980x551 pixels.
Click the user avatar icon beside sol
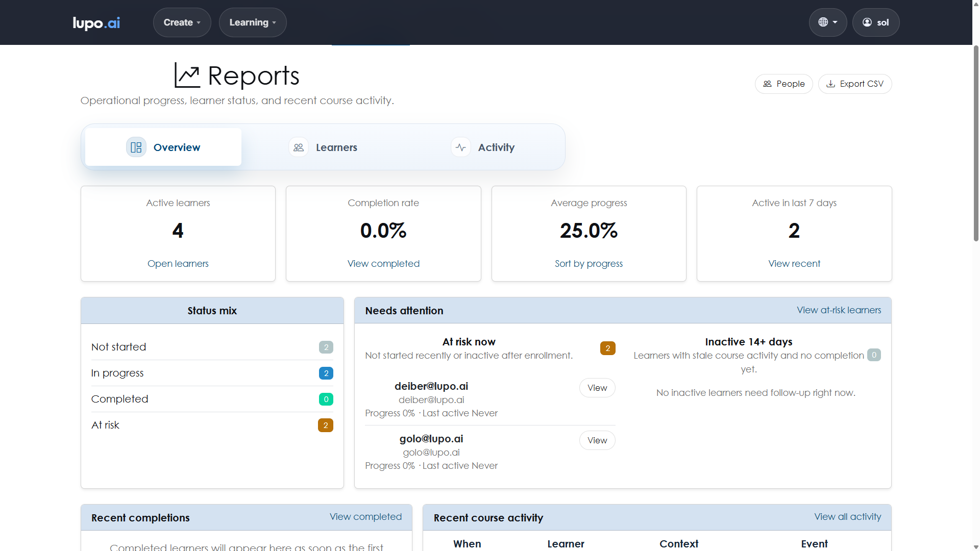click(x=867, y=22)
